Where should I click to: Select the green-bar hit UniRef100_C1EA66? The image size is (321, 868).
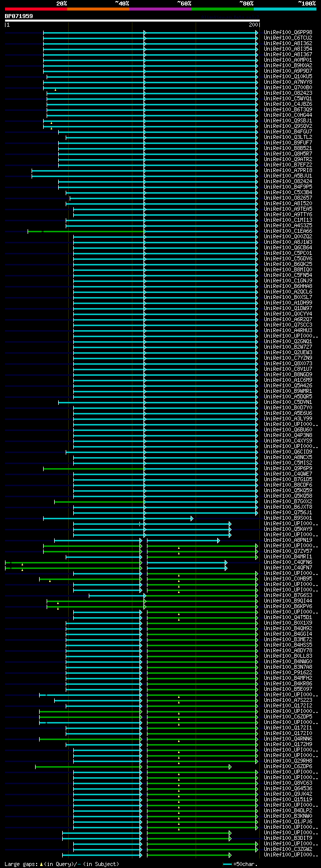288,231
